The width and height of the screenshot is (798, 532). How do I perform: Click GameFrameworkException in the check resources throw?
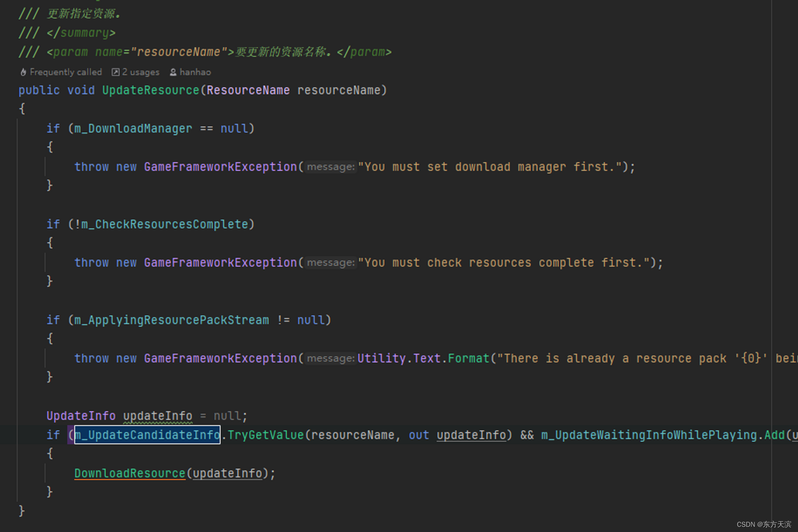[x=220, y=262]
